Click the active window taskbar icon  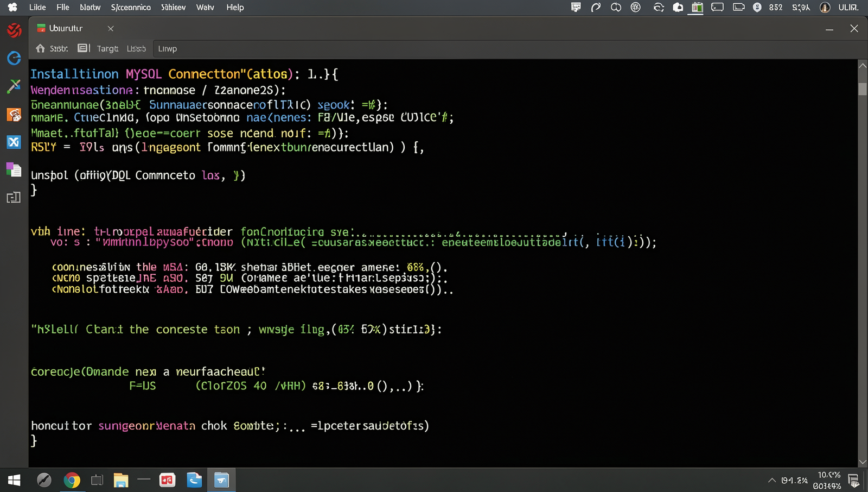tap(221, 480)
